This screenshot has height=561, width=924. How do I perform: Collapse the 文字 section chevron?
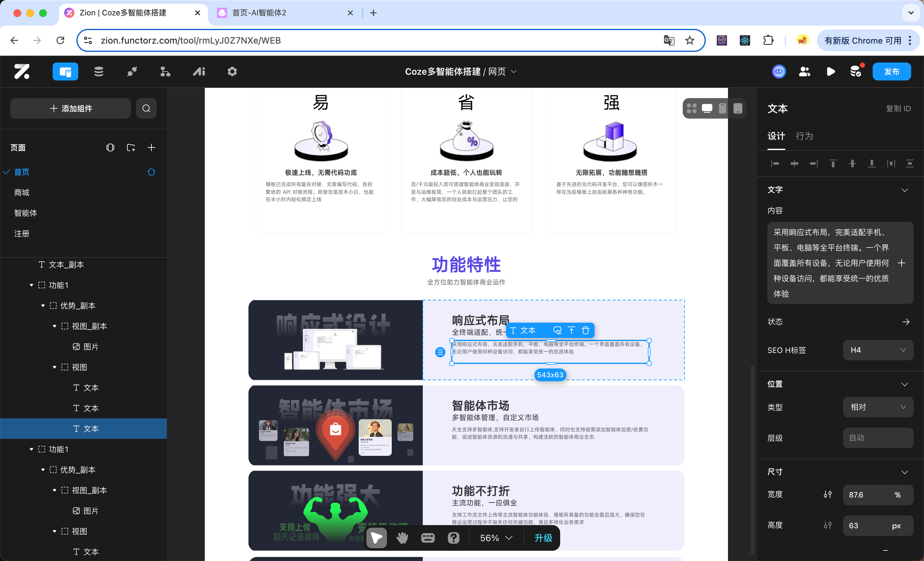click(x=904, y=190)
